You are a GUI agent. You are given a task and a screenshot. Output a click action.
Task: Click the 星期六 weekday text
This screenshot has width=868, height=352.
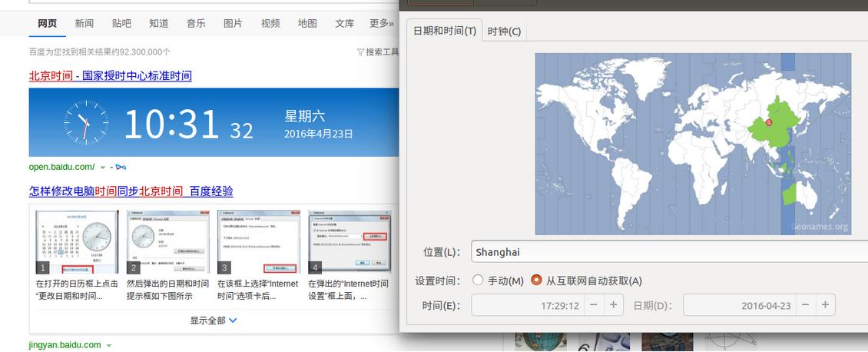[x=305, y=116]
